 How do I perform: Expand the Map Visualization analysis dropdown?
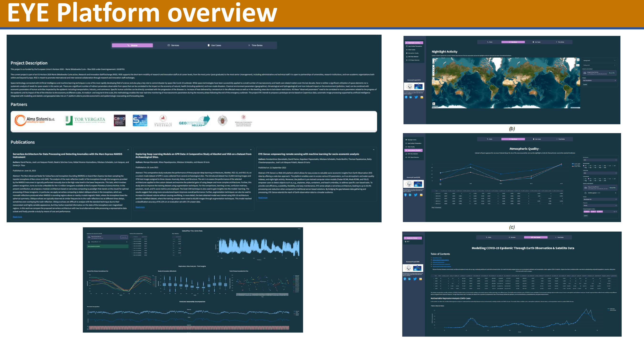pos(599,81)
